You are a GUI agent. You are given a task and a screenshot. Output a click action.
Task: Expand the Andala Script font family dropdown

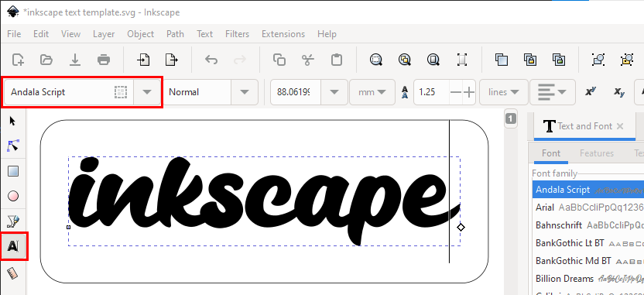pos(147,92)
